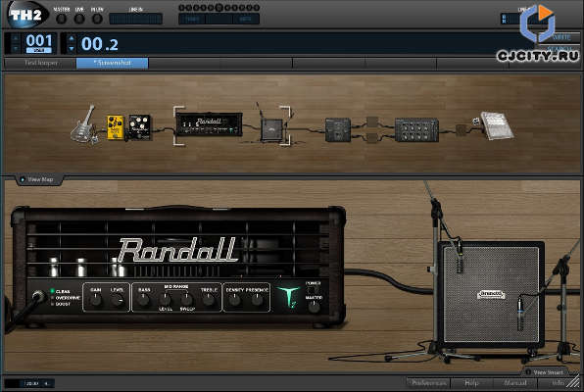
Task: Adjust the amp Gain knob
Action: tap(95, 300)
